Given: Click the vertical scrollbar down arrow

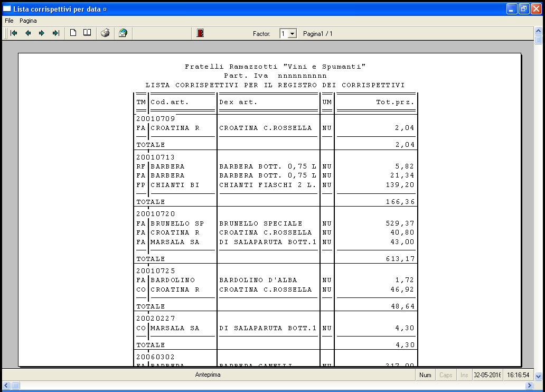Looking at the screenshot, I should coord(538,376).
